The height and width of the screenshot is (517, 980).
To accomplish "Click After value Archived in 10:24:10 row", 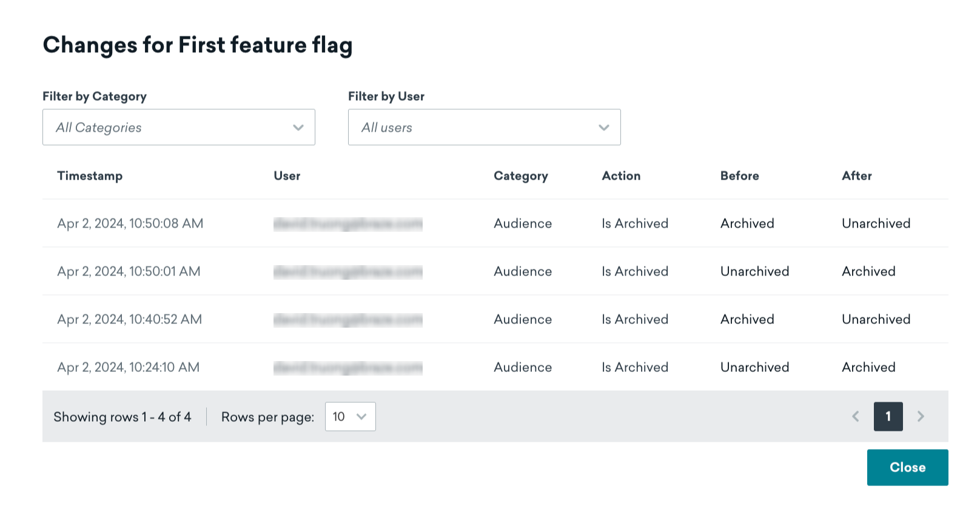I will point(868,367).
